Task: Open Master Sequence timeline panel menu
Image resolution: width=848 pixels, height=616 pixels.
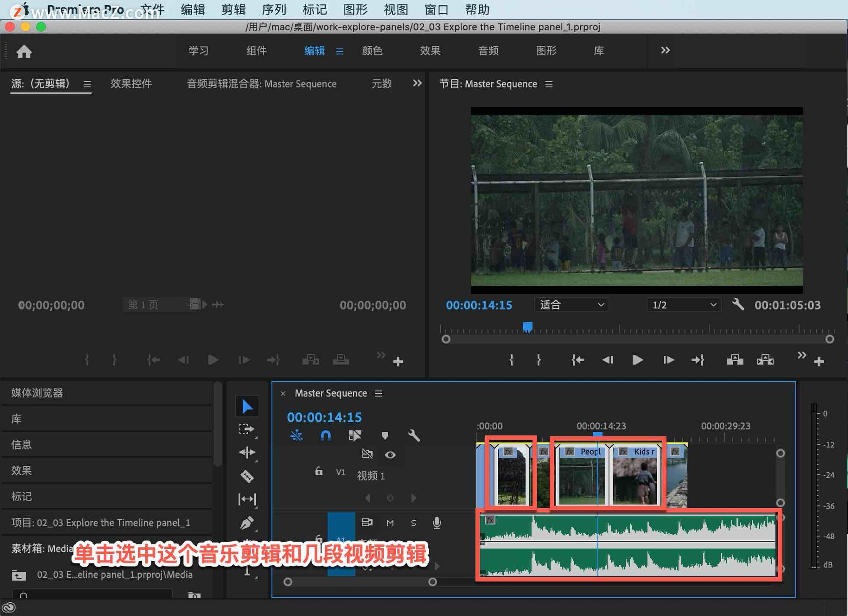Action: pyautogui.click(x=379, y=393)
